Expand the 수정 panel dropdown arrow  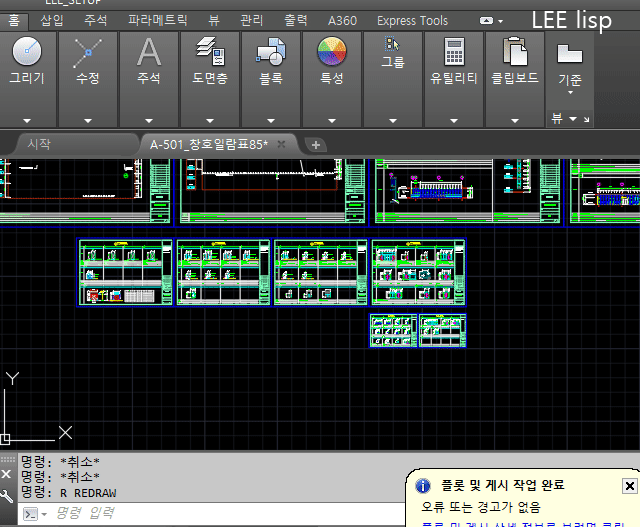coord(88,121)
